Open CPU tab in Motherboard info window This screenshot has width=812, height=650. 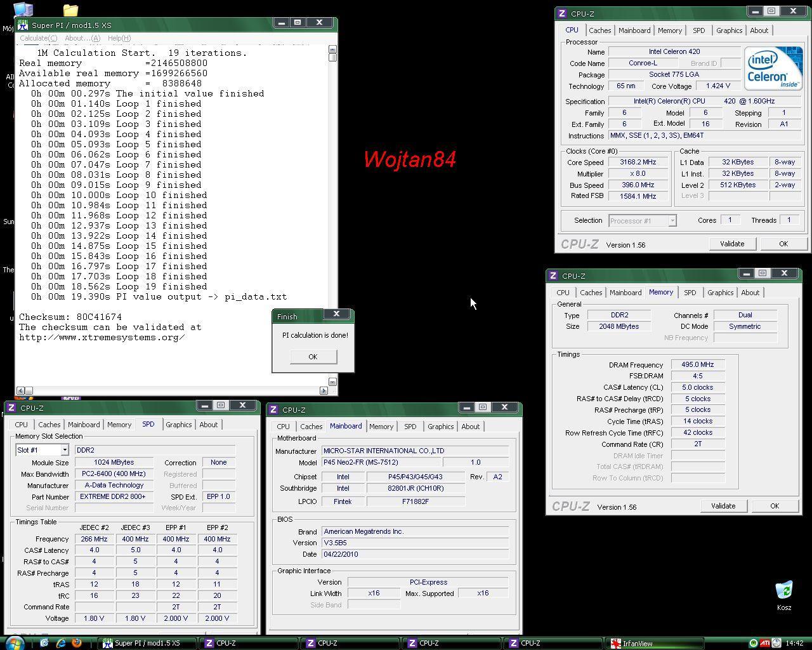click(283, 427)
